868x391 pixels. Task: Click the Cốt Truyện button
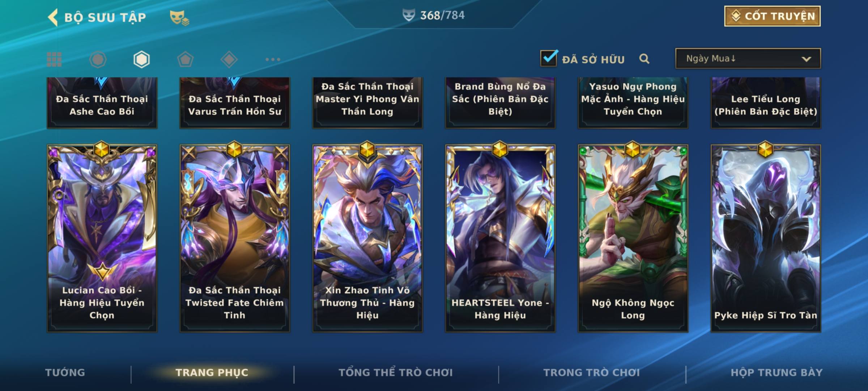point(772,16)
